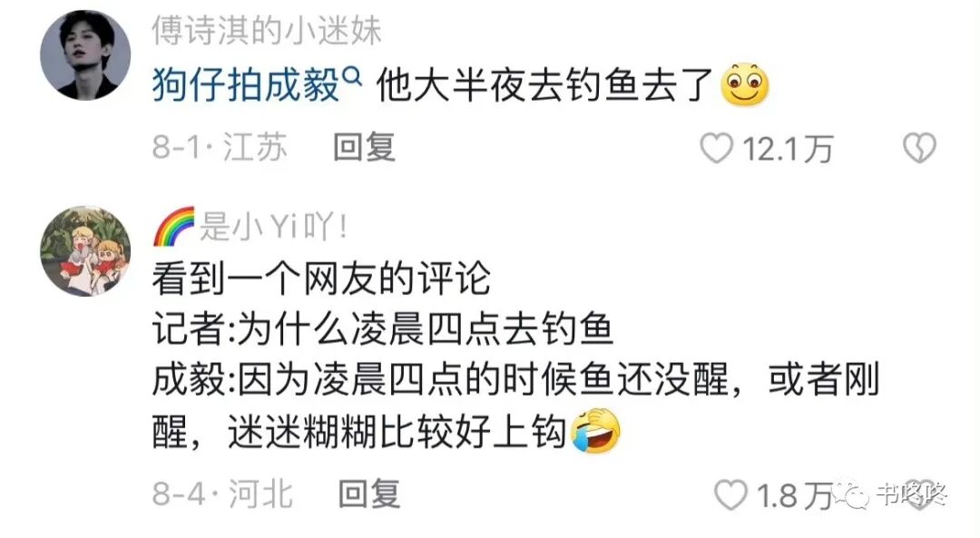The width and height of the screenshot is (980, 538).
Task: Reply to 傅诗淇的小迷妹's comment
Action: 365,148
